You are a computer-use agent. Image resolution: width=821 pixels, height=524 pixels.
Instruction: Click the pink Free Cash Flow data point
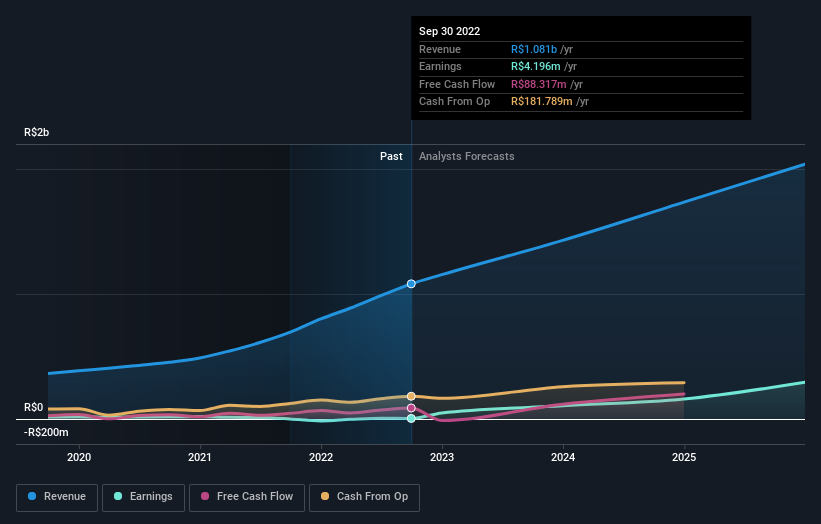coord(411,408)
